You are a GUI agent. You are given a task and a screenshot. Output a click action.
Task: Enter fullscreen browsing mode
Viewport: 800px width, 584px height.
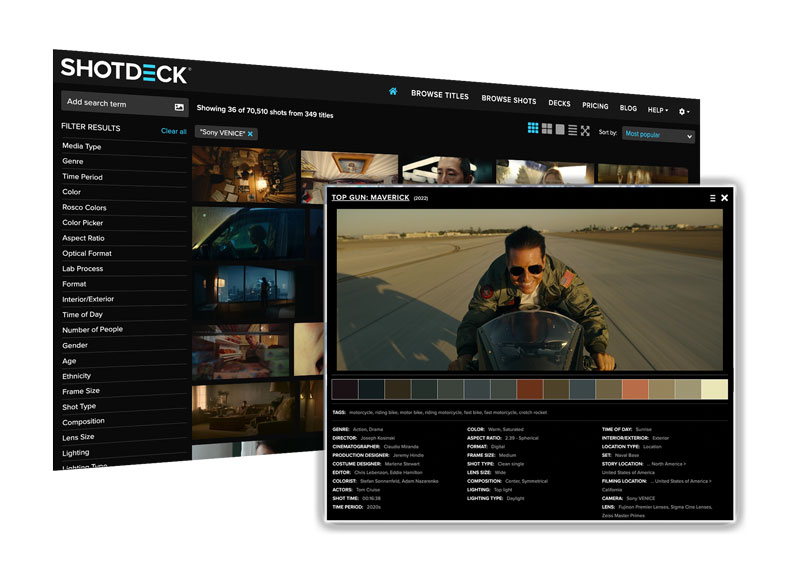tap(584, 132)
